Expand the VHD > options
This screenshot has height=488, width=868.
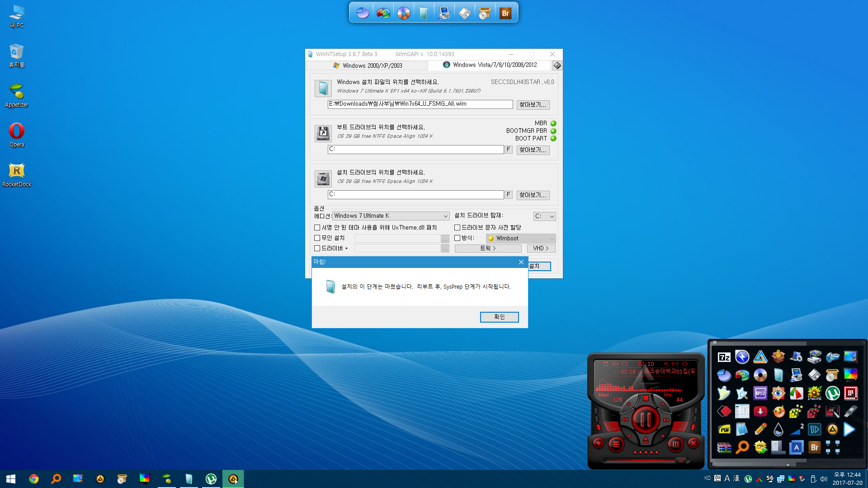pyautogui.click(x=541, y=249)
